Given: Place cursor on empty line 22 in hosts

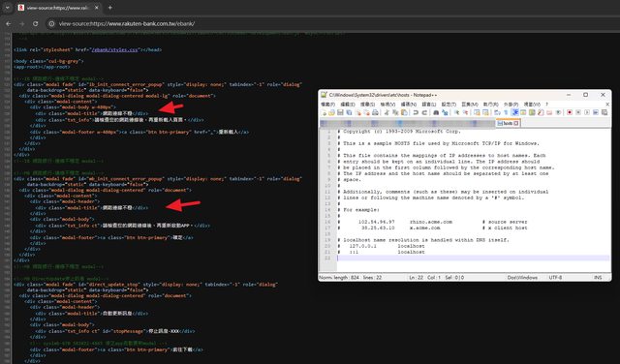Looking at the screenshot, I should click(473, 258).
